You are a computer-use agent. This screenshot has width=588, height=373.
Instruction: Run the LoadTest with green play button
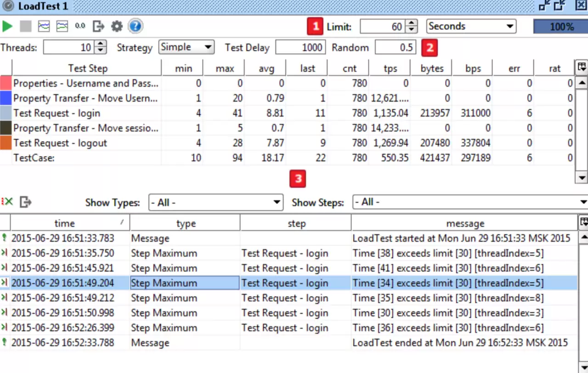pos(7,26)
